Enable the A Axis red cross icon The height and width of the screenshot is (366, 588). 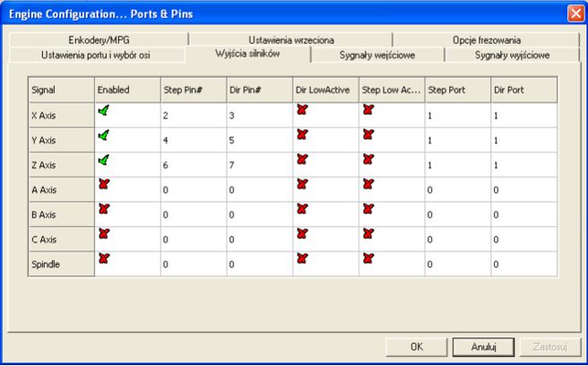click(x=104, y=184)
